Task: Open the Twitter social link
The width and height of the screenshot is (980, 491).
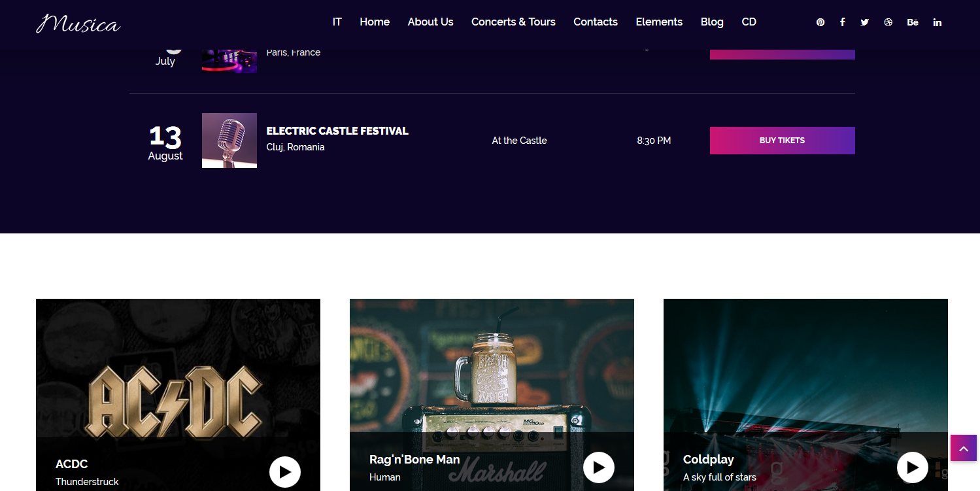Action: coord(865,22)
